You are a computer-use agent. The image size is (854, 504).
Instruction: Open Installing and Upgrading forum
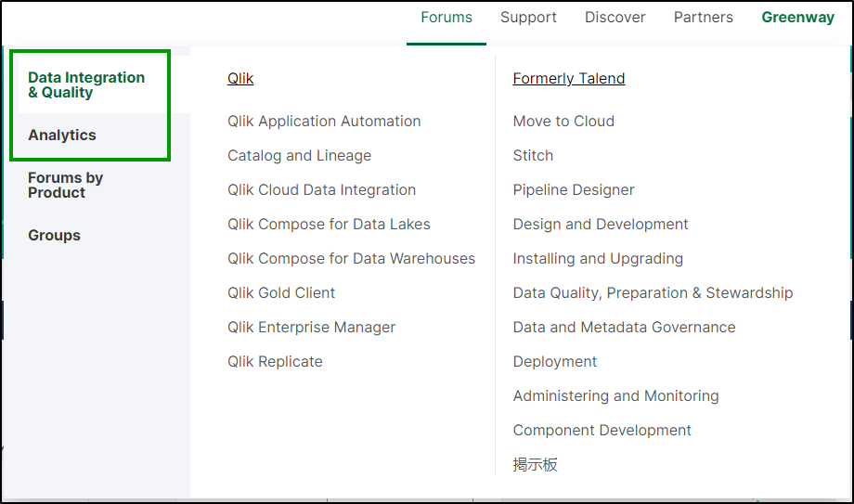(x=598, y=258)
